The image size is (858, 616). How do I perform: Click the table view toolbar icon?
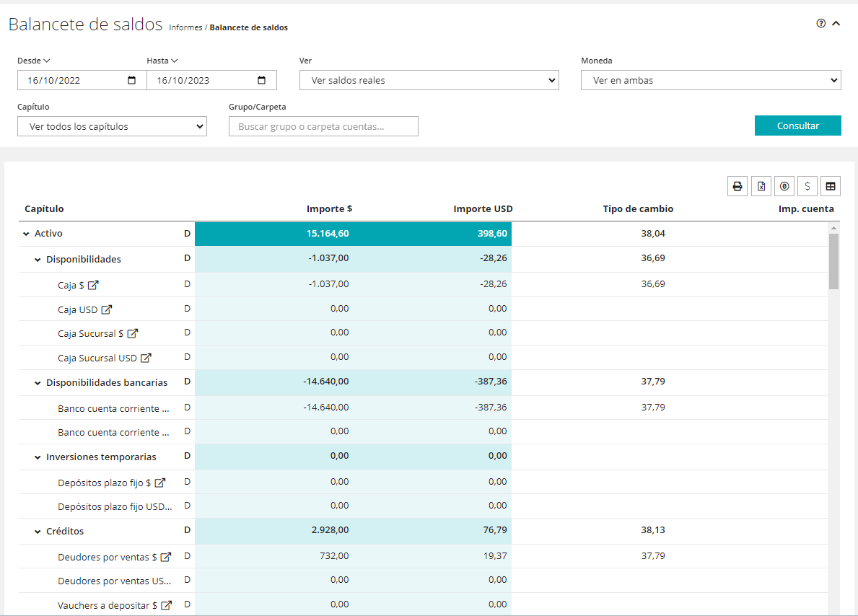[x=831, y=186]
